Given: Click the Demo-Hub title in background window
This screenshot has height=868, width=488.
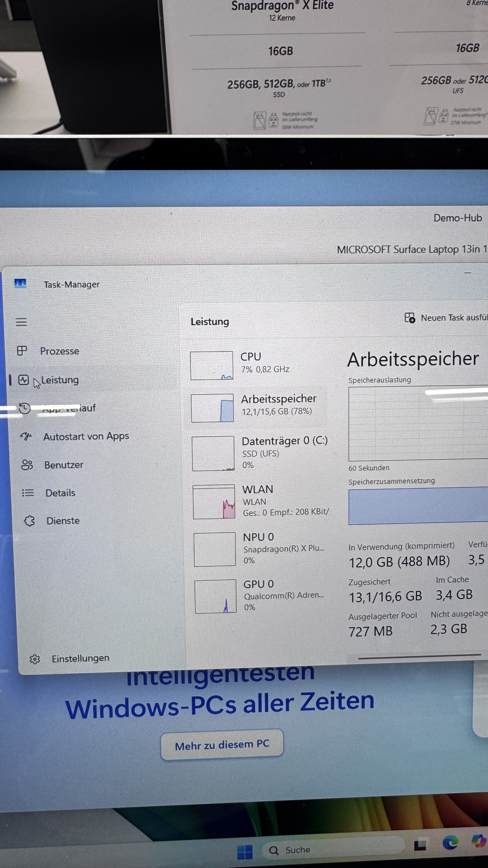Looking at the screenshot, I should coord(457,218).
